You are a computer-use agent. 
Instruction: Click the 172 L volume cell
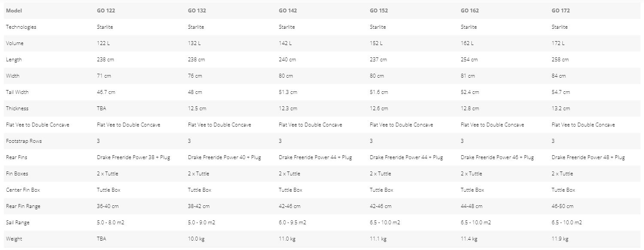[x=558, y=43]
